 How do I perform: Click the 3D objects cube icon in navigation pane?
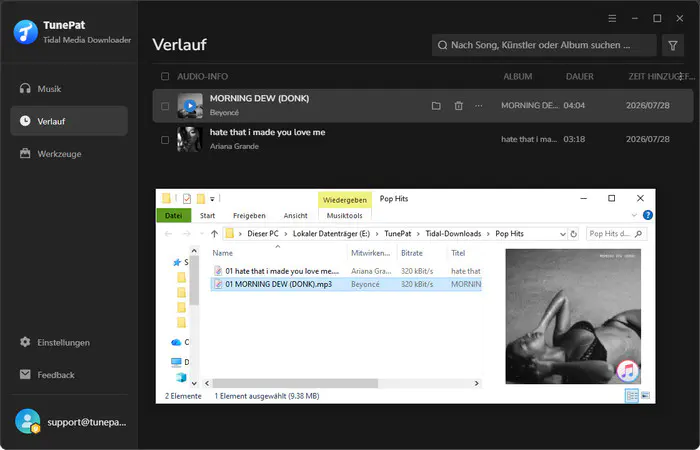pos(181,378)
